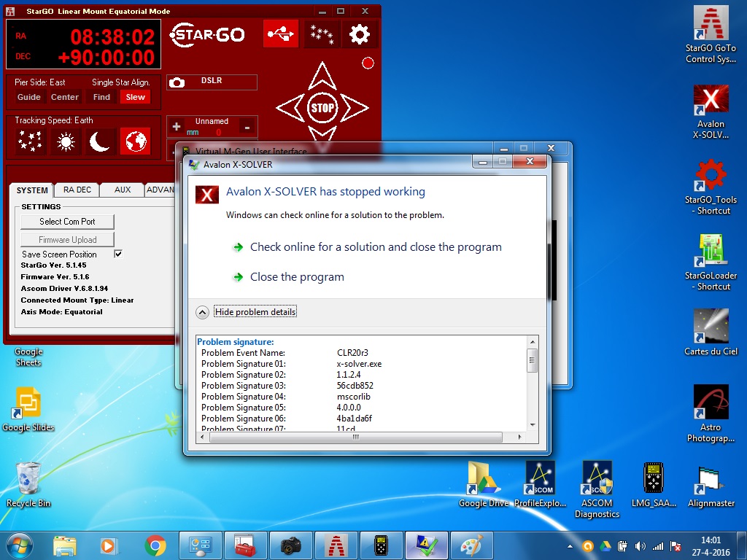Click the horizontal scrollbar in problem details

[355, 437]
